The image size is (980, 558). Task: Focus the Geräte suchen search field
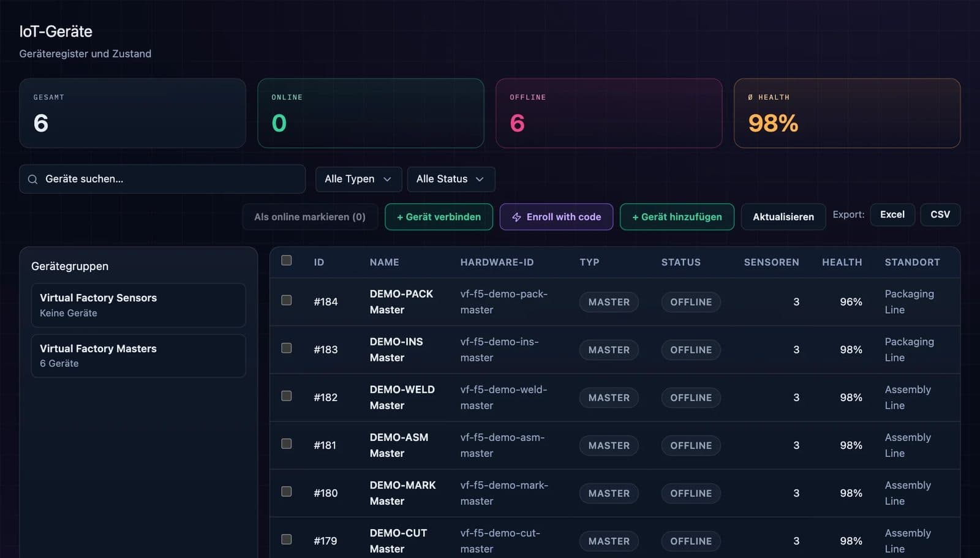(162, 179)
